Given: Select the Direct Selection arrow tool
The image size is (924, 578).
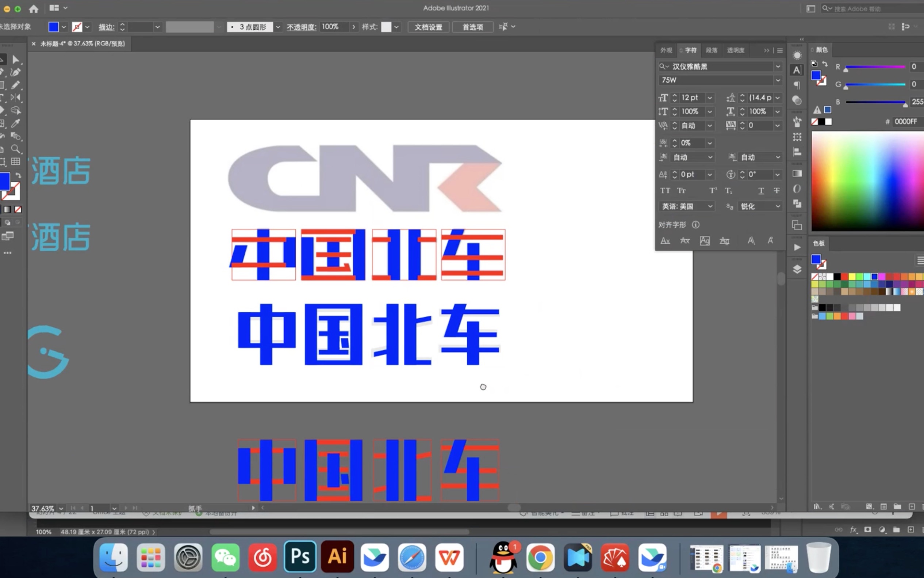Looking at the screenshot, I should click(x=16, y=59).
